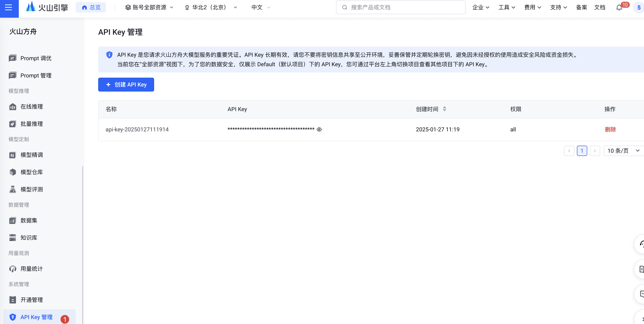Viewport: 644px width, 324px height.
Task: Click the 火山方舟 sidebar title
Action: [x=23, y=31]
